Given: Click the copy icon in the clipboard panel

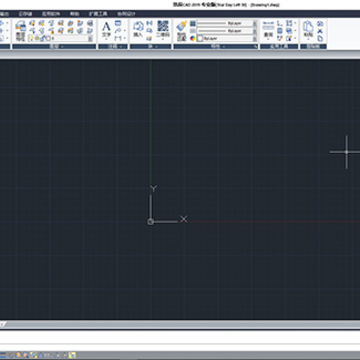Looking at the screenshot, I should coord(320,38).
